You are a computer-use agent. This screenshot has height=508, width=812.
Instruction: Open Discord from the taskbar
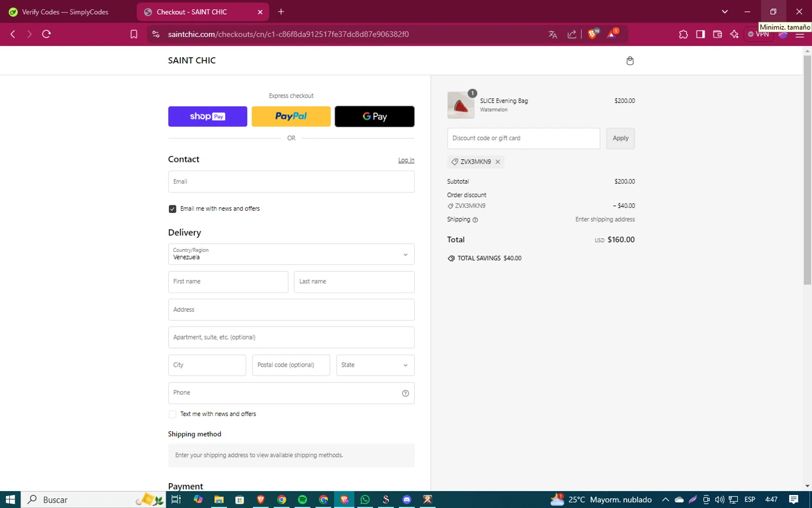pos(407,500)
